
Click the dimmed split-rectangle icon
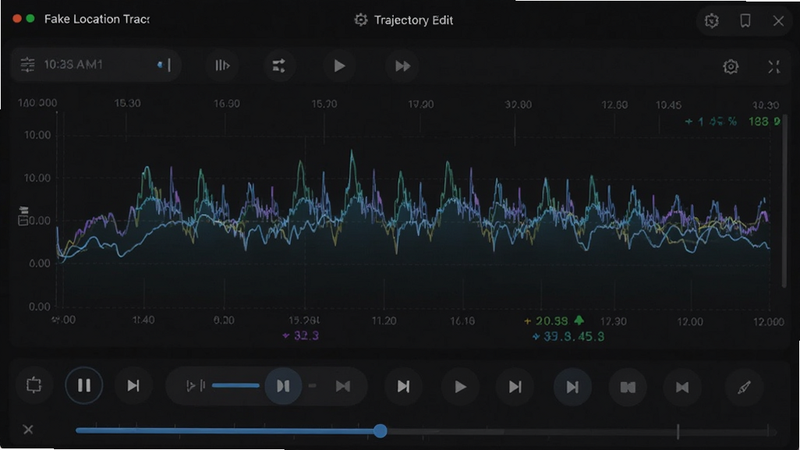[628, 387]
